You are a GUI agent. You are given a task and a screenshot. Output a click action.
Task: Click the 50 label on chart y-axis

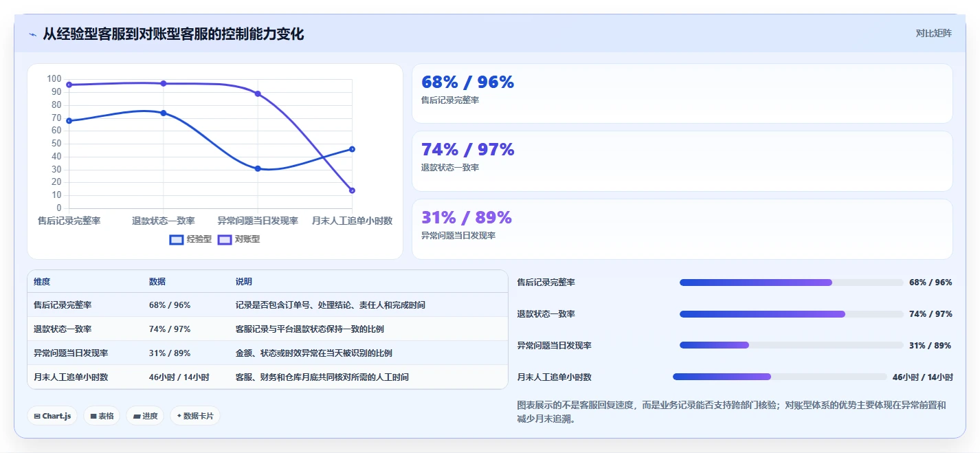tap(56, 143)
